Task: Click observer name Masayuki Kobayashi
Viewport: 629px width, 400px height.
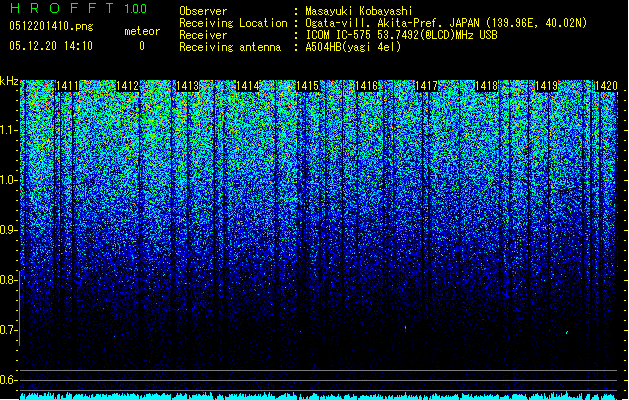Action: [x=359, y=11]
